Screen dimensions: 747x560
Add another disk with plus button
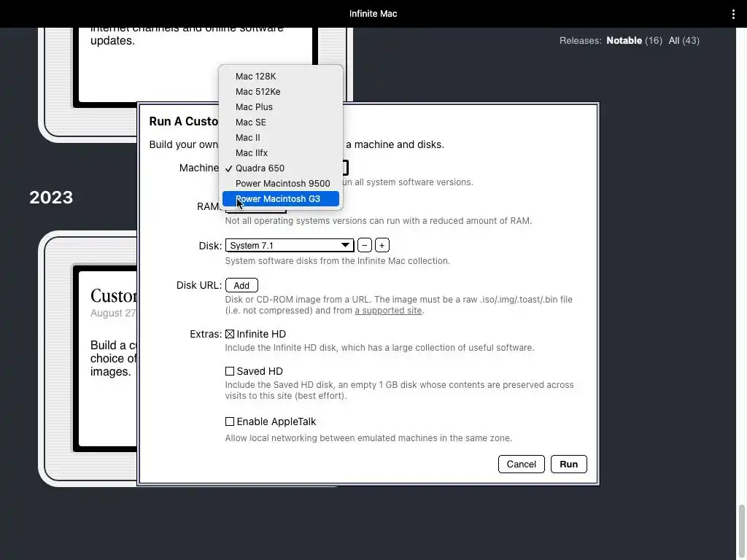[x=382, y=245]
